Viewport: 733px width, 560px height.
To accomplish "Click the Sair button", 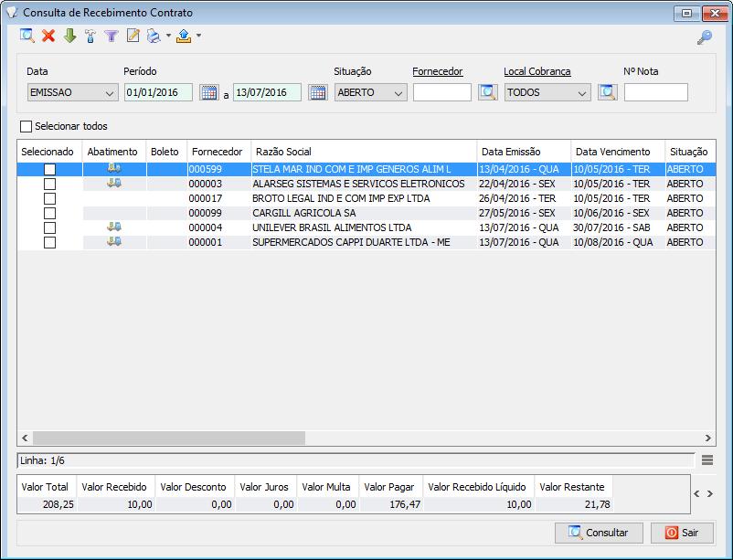I will pos(682,533).
